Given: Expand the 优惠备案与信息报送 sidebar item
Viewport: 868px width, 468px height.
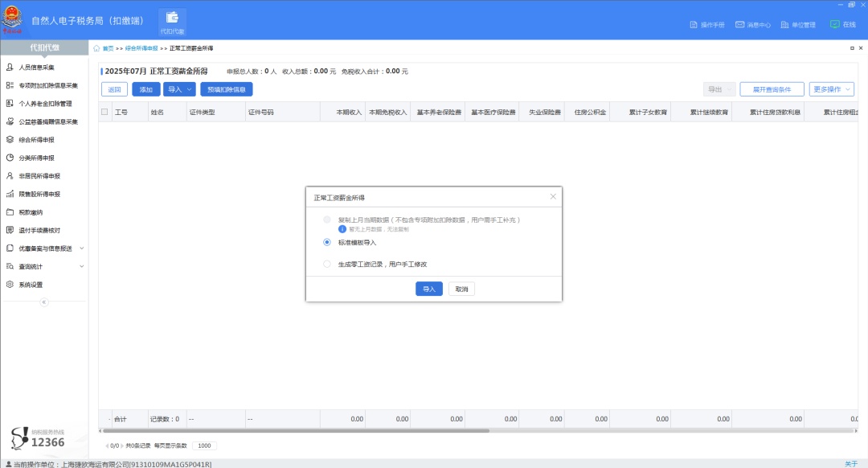Looking at the screenshot, I should click(x=81, y=248).
